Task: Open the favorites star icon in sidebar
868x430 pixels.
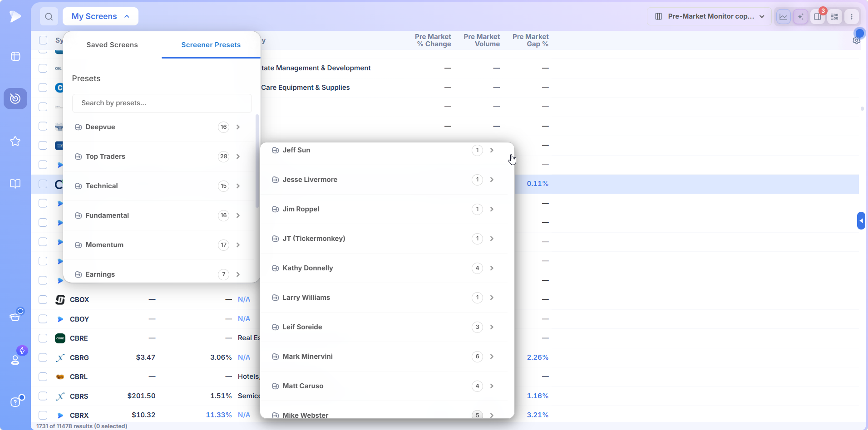Action: (15, 141)
